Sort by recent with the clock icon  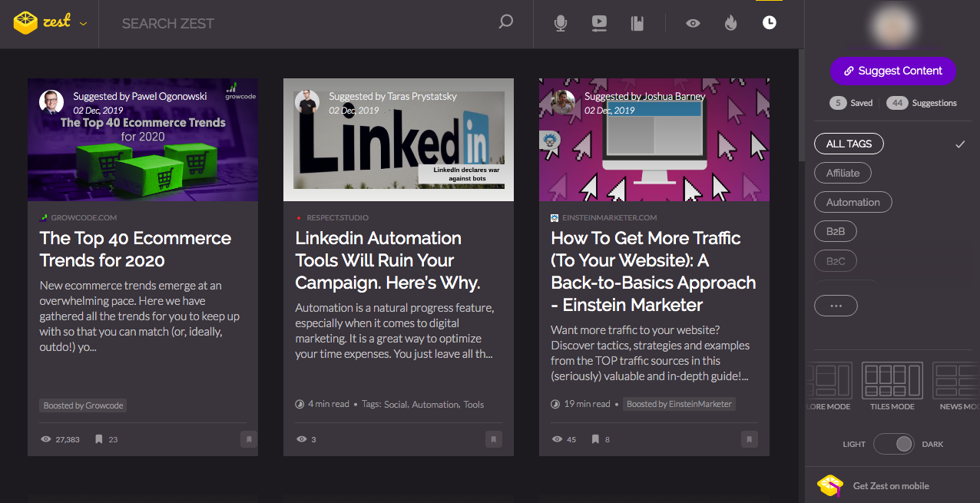tap(769, 23)
